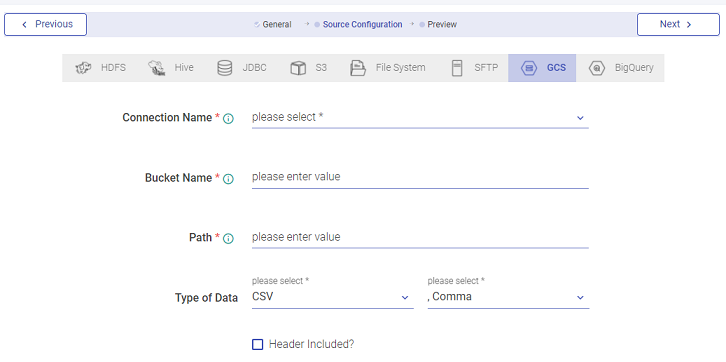
Task: Enable the Header Included checkbox
Action: 257,344
